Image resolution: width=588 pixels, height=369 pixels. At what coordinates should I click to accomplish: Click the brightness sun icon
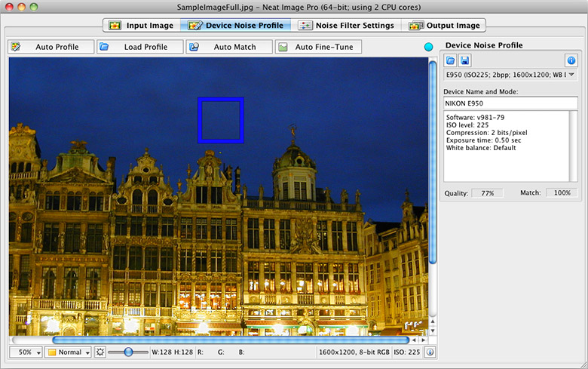[100, 352]
